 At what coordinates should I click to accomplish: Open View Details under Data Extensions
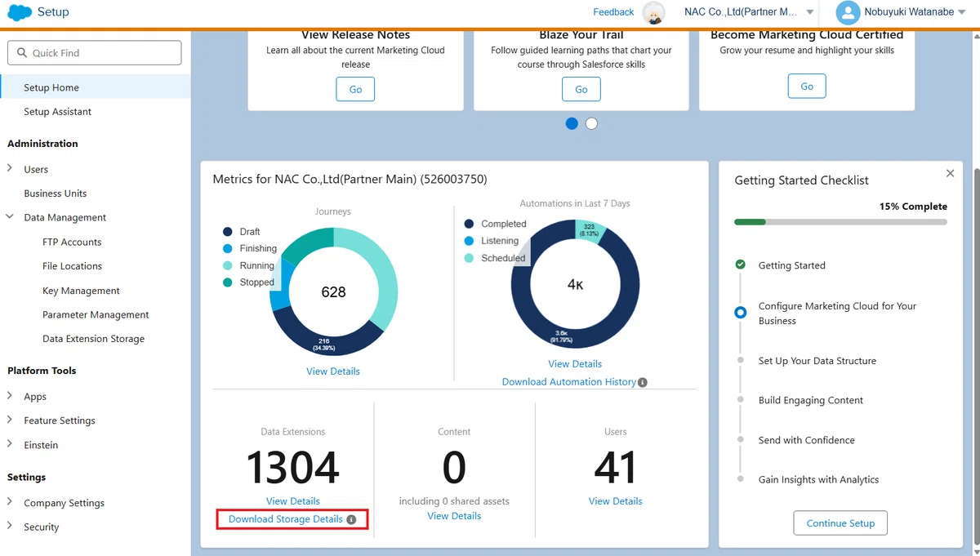click(x=293, y=501)
